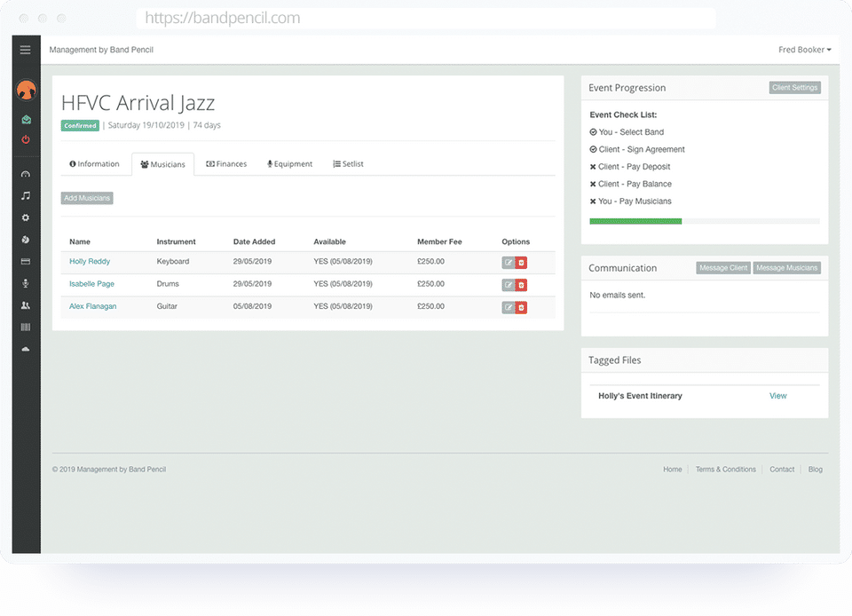Open the Contact footer link
Viewport: 852px width, 616px height.
pyautogui.click(x=782, y=470)
